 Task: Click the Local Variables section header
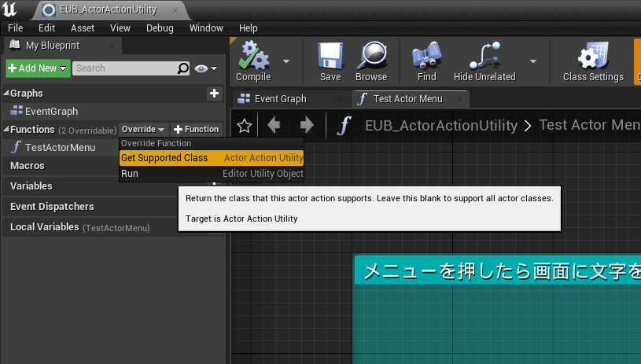tap(80, 227)
